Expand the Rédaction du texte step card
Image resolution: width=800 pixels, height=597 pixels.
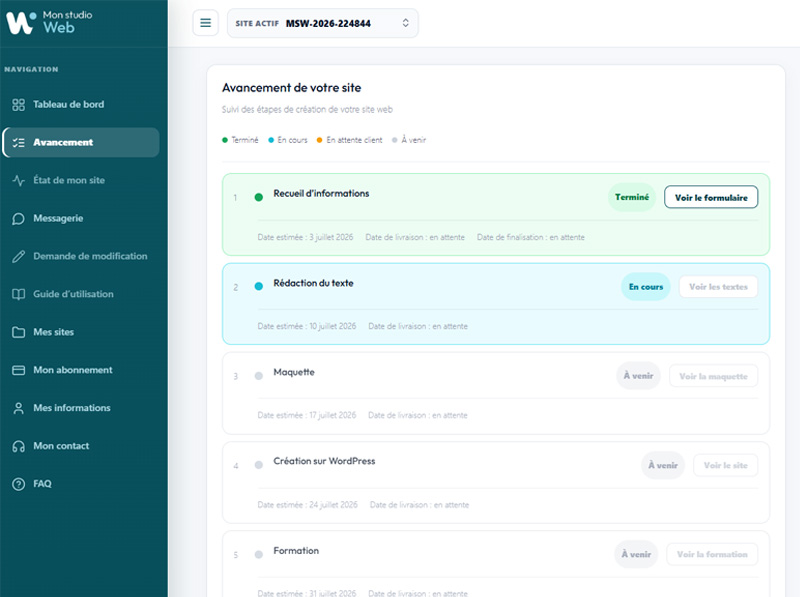coord(496,304)
